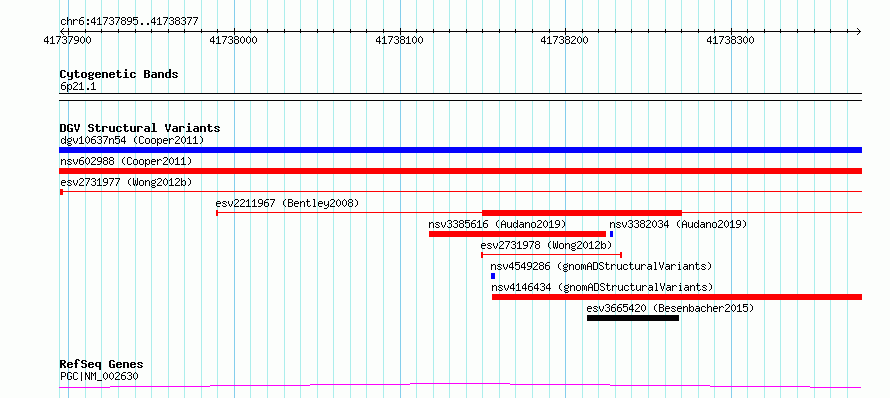Image resolution: width=890 pixels, height=398 pixels.
Task: Select the red nsv602988 variant bar
Action: point(460,171)
